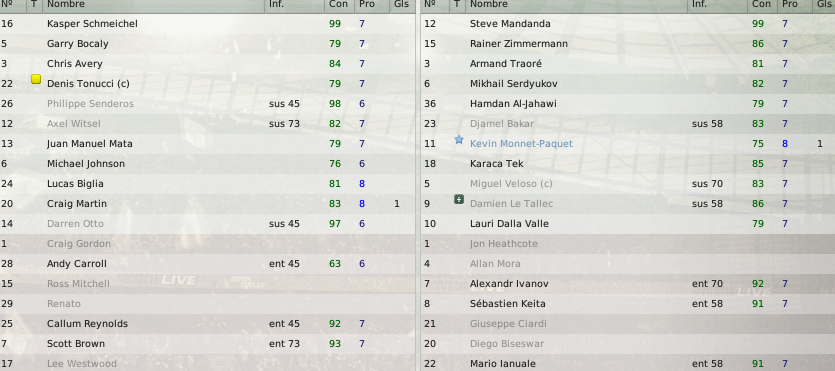This screenshot has height=371, width=835.
Task: Click the yellow card icon beside Denis Tonucci
Action: [x=36, y=79]
